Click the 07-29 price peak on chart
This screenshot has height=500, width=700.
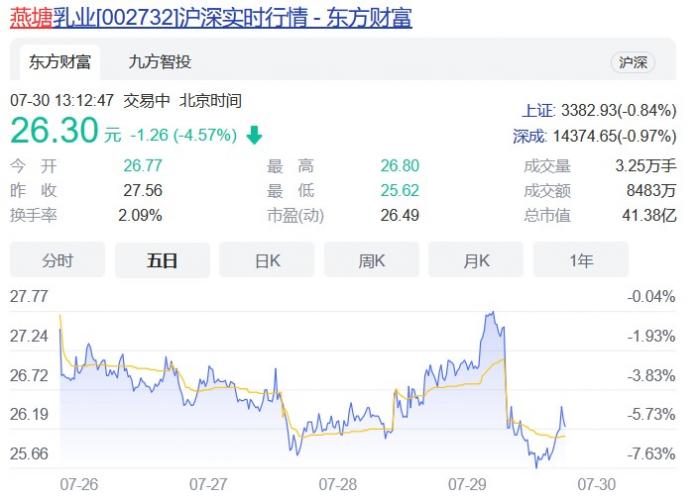click(493, 312)
